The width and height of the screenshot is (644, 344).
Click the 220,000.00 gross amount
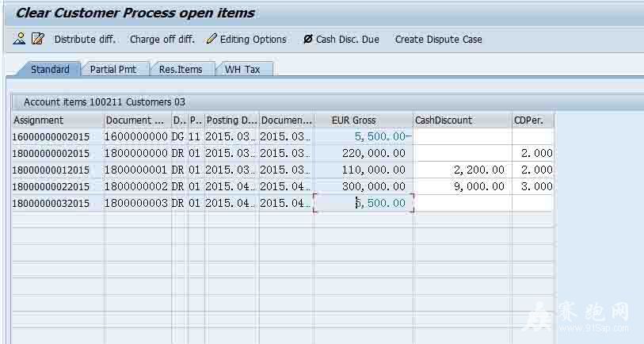[364, 153]
